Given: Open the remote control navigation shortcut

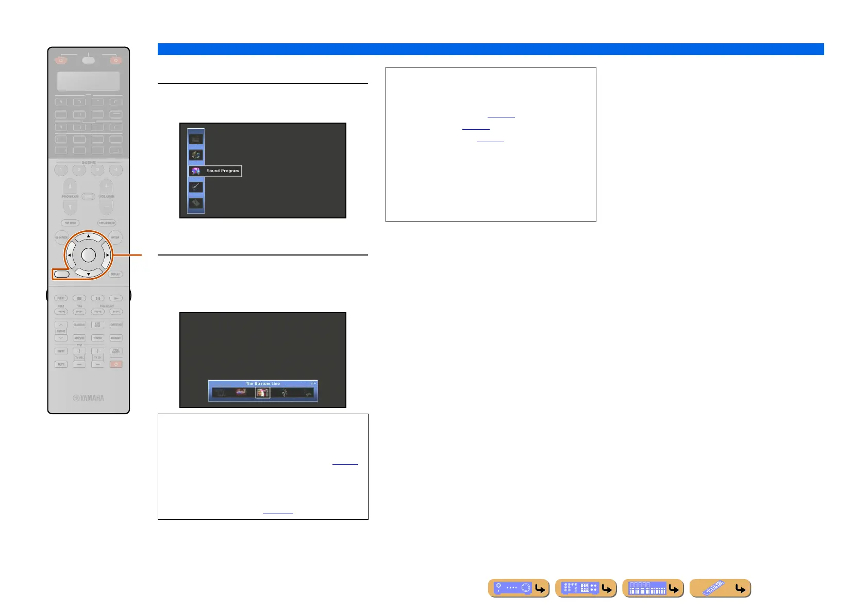Looking at the screenshot, I should coord(720,588).
